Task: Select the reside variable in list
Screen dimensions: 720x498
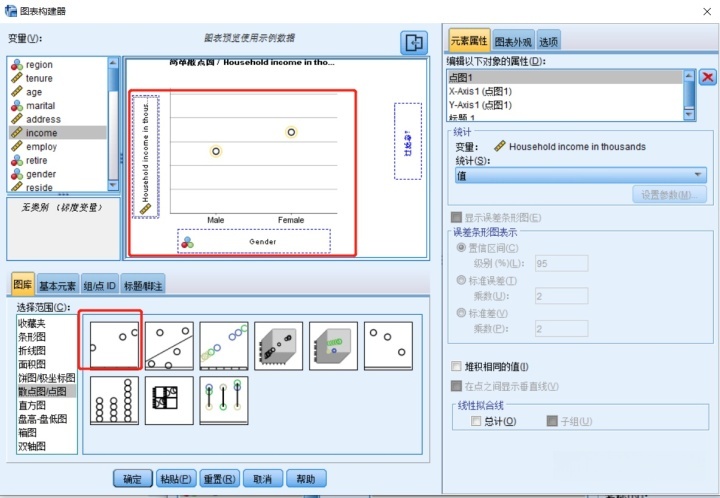Action: pyautogui.click(x=57, y=187)
